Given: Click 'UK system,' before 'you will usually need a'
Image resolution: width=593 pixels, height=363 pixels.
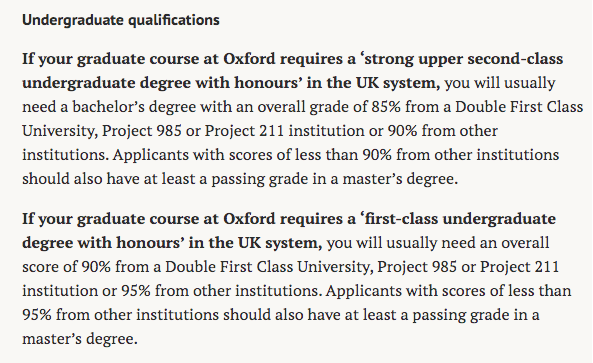Looking at the screenshot, I should [x=398, y=83].
